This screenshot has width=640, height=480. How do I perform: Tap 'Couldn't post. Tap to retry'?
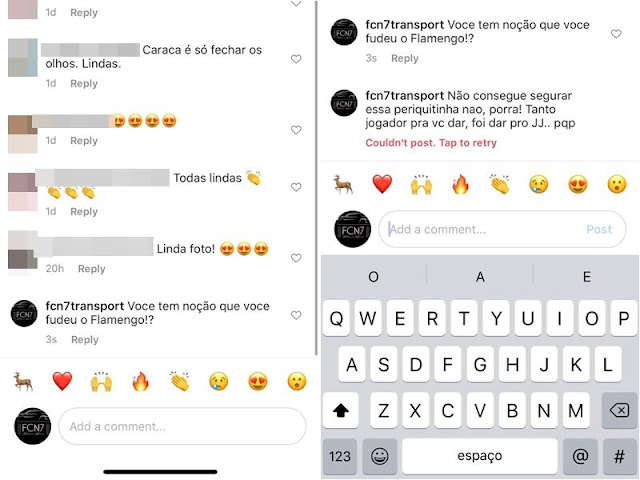pos(431,143)
